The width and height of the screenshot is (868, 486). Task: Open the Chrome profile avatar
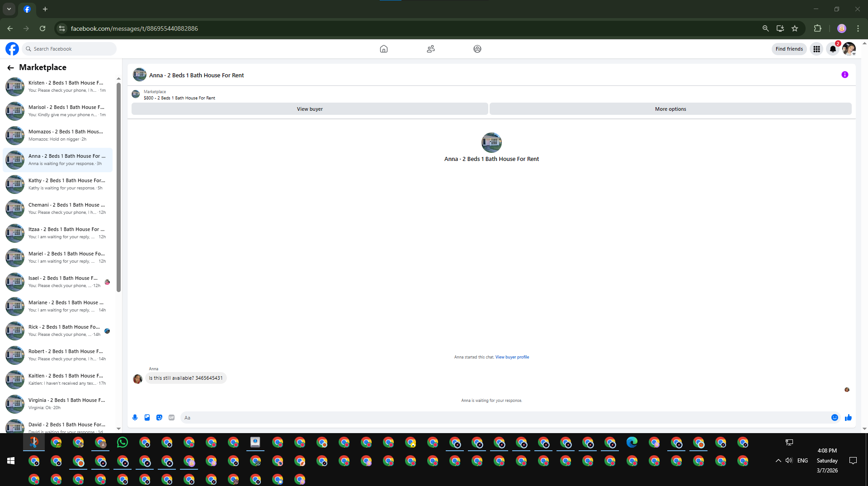click(841, 28)
